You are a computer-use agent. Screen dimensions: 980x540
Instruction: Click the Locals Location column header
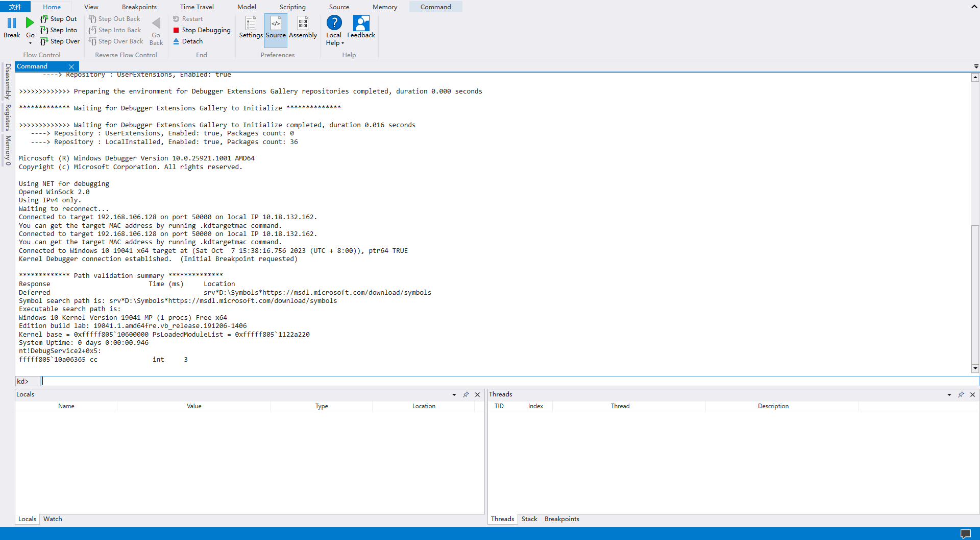point(424,406)
